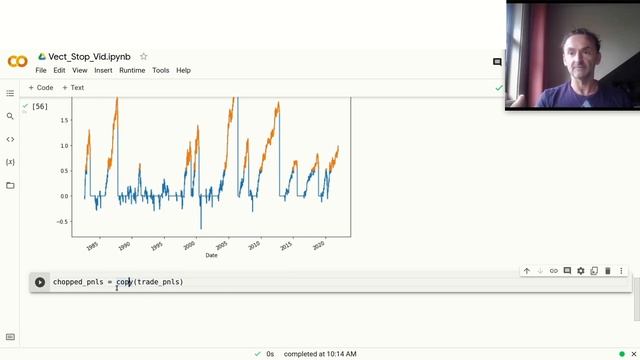
Task: Click inside the chopped_pnls code editor
Action: tap(341, 282)
